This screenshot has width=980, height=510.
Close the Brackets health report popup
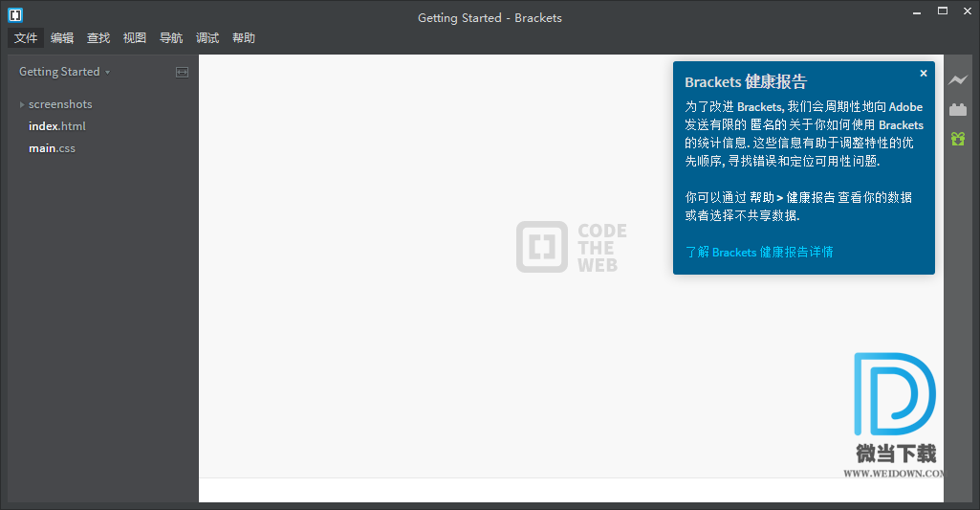click(924, 74)
